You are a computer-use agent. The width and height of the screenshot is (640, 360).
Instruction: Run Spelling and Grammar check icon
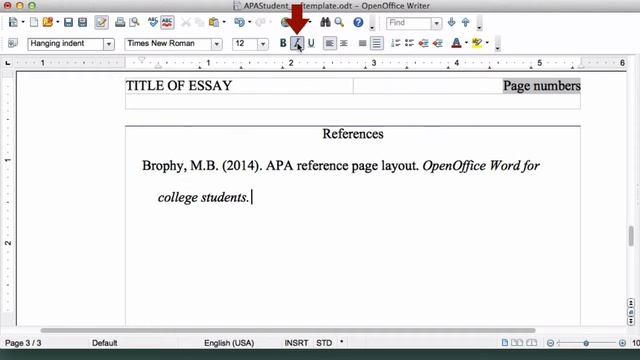click(x=153, y=22)
